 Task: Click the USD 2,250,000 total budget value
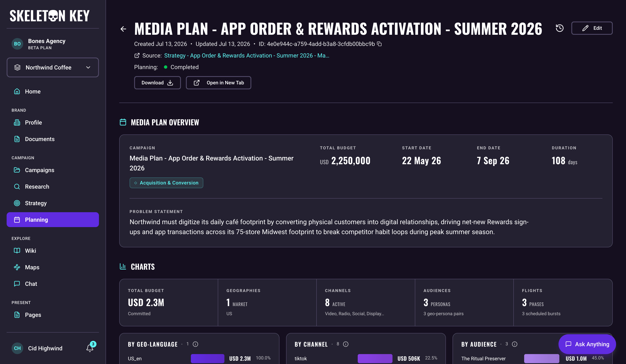pyautogui.click(x=345, y=161)
